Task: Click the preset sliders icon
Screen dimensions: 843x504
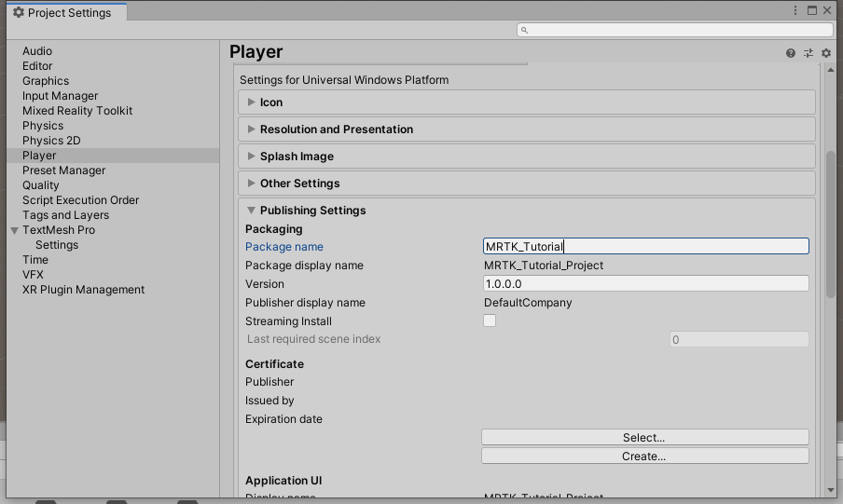Action: [808, 53]
